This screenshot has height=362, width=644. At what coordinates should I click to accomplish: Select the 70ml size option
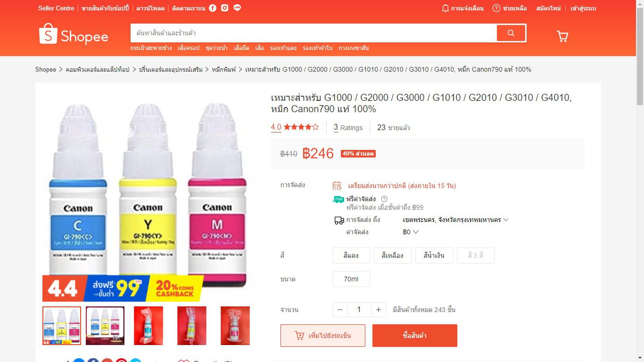click(351, 279)
